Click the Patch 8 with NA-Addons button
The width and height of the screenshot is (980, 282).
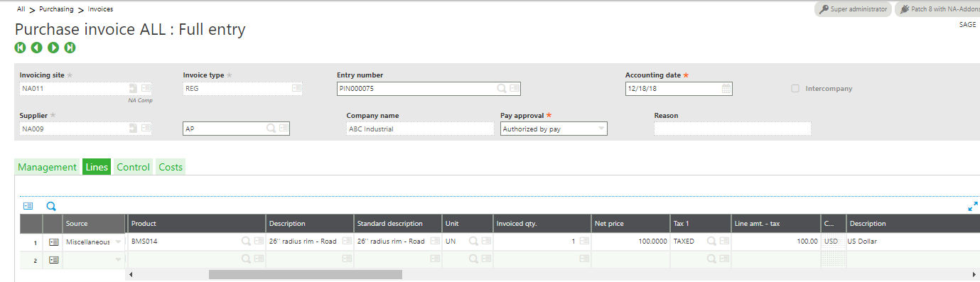point(937,9)
